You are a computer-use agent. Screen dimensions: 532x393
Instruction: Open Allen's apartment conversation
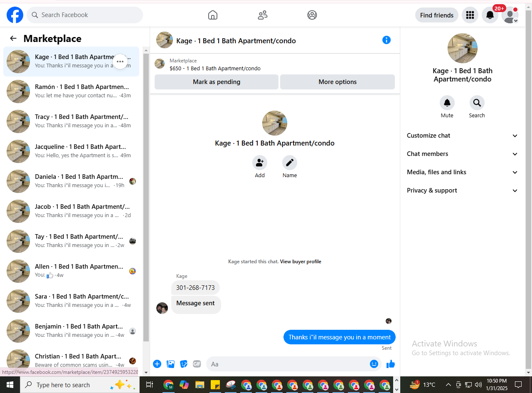tap(71, 271)
